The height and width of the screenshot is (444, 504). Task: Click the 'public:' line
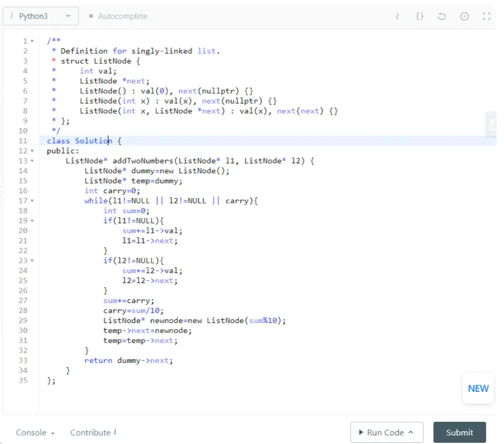(62, 151)
